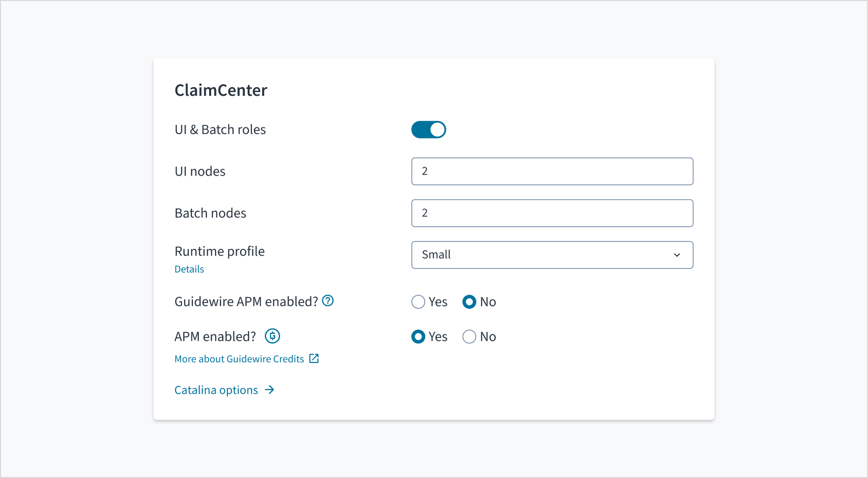Screen dimensions: 868x478
Task: Toggle the UI & Batch roles switch
Action: (x=429, y=130)
